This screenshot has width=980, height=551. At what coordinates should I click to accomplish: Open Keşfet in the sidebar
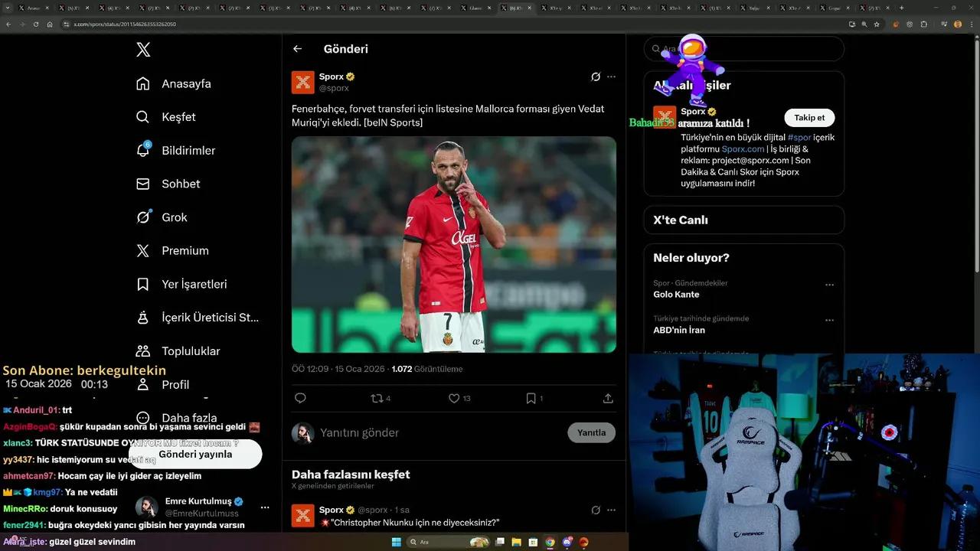pyautogui.click(x=165, y=117)
